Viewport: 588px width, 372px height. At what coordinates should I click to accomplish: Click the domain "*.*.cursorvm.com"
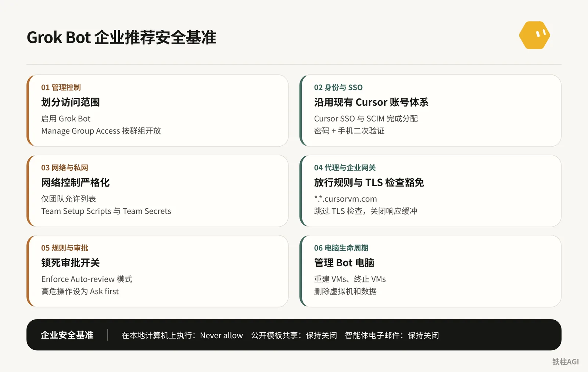pos(345,199)
